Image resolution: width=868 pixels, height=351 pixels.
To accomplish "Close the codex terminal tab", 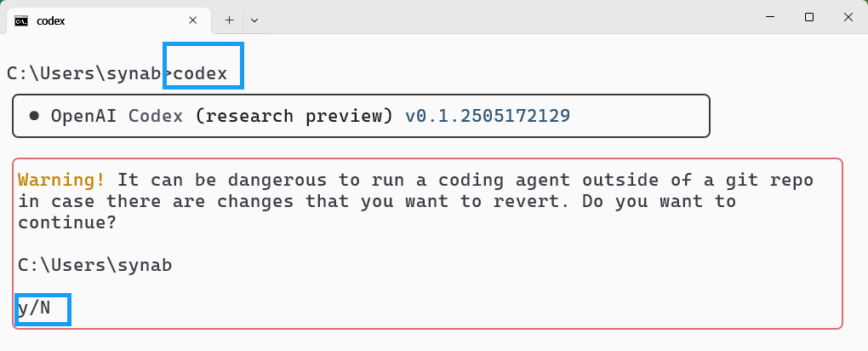I will click(x=192, y=20).
